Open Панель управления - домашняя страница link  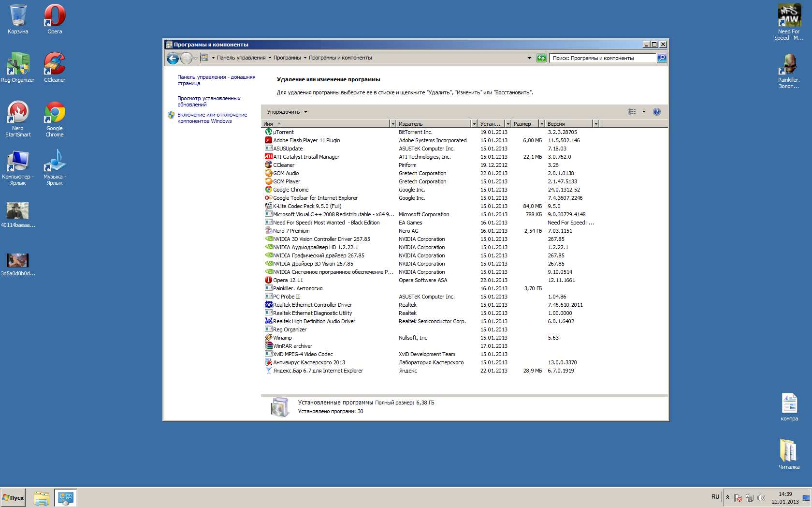tap(216, 80)
